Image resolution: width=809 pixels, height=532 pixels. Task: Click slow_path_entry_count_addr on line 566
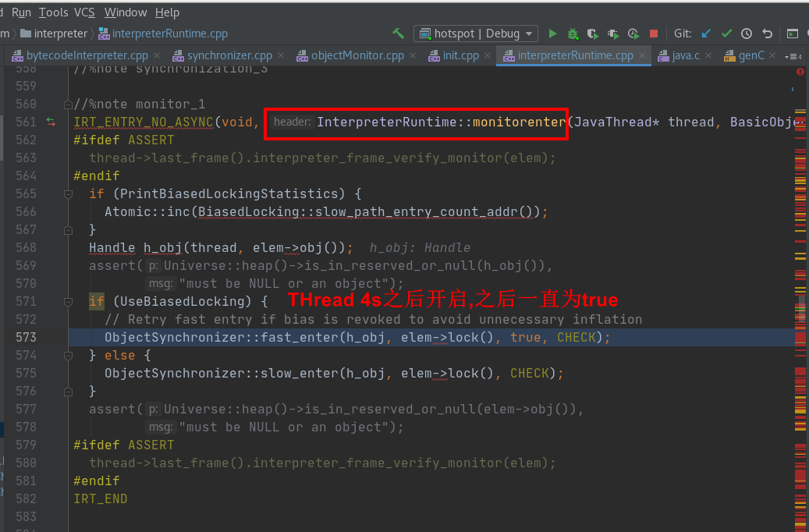[416, 212]
